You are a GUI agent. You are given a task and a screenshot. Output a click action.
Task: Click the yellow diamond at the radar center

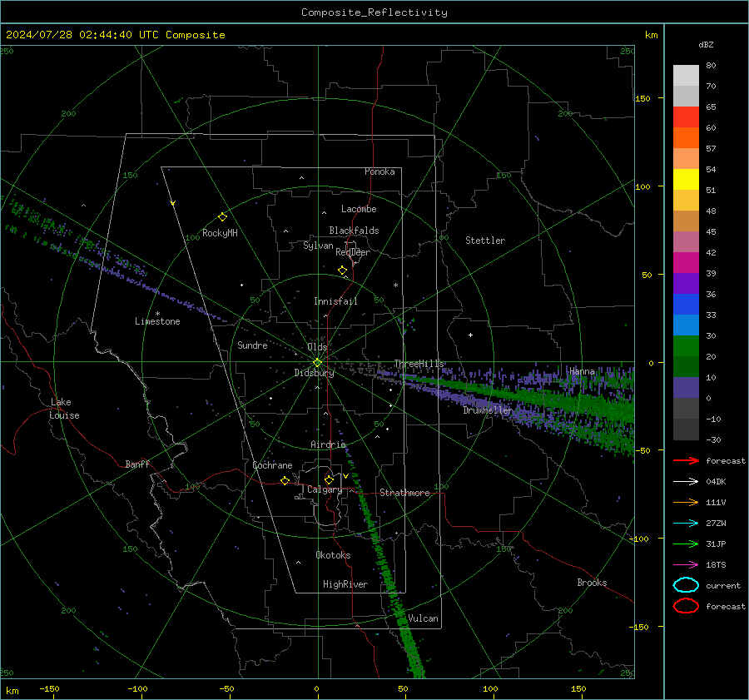coord(317,363)
